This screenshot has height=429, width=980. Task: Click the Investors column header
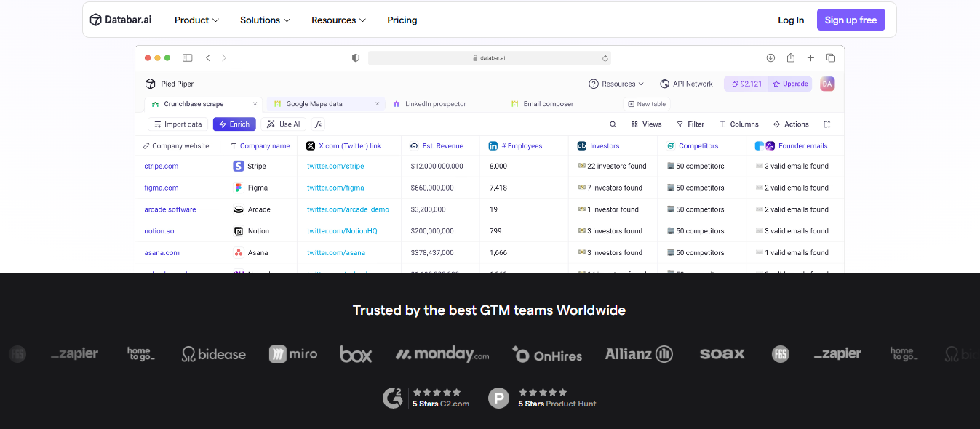click(598, 146)
